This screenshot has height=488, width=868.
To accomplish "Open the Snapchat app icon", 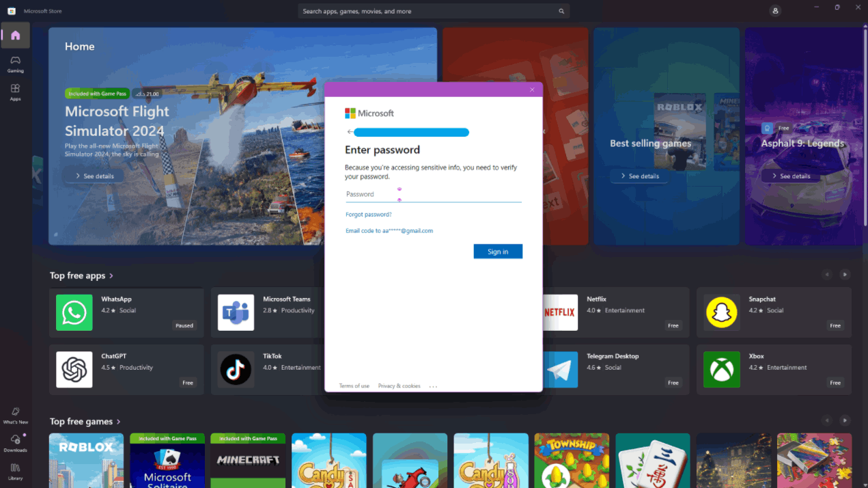I will [x=722, y=312].
